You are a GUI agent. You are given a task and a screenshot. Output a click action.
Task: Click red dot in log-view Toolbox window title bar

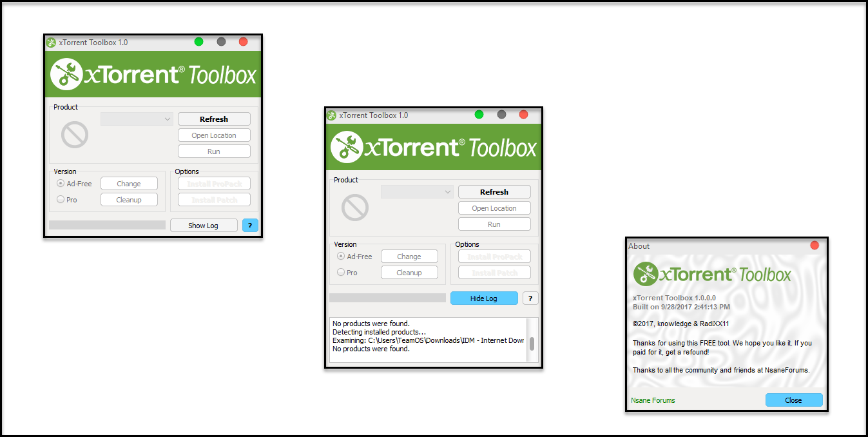pos(523,115)
